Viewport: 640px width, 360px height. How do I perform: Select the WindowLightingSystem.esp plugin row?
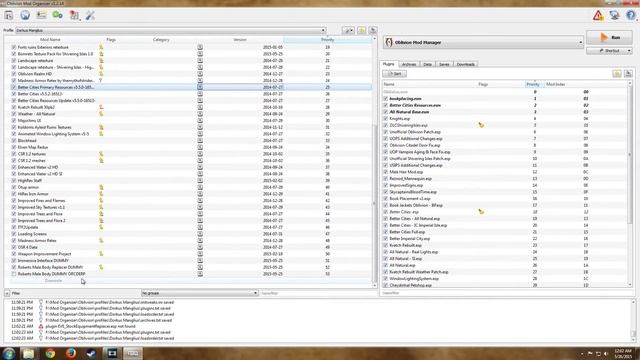(505, 279)
